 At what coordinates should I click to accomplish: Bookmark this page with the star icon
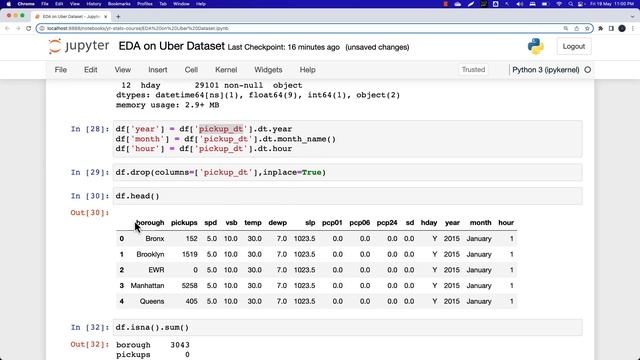click(x=587, y=28)
